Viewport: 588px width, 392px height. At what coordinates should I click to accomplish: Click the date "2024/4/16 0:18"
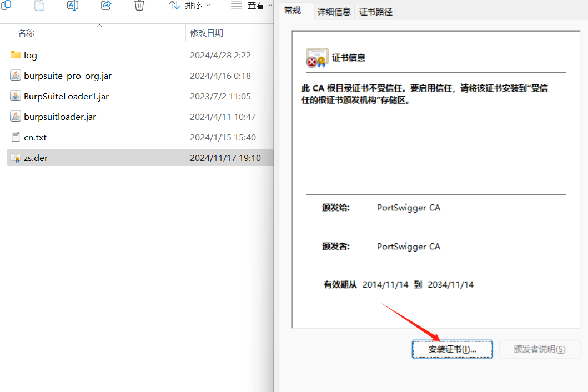220,76
